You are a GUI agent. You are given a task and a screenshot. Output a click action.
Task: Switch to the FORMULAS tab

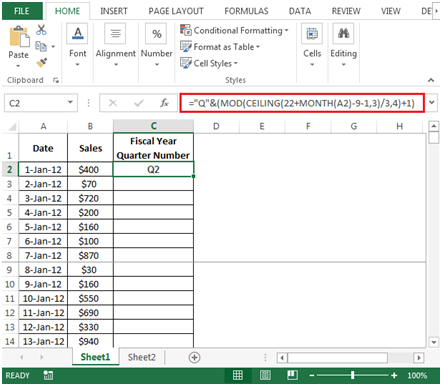(x=246, y=11)
